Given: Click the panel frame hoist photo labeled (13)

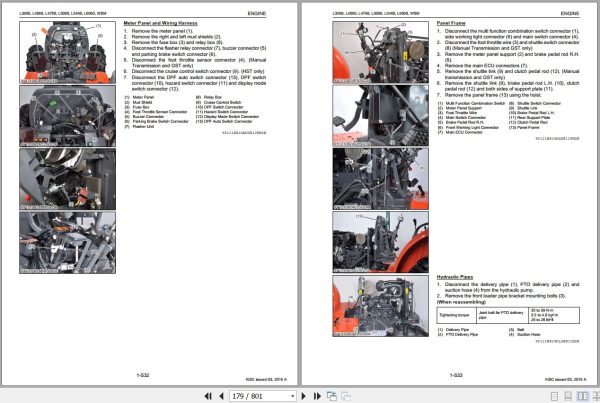Looking at the screenshot, I should coord(380,243).
